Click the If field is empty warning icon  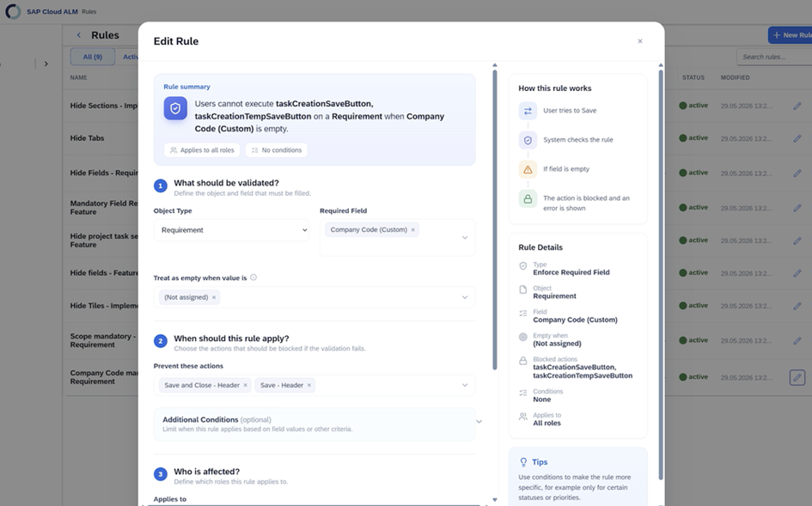[528, 169]
